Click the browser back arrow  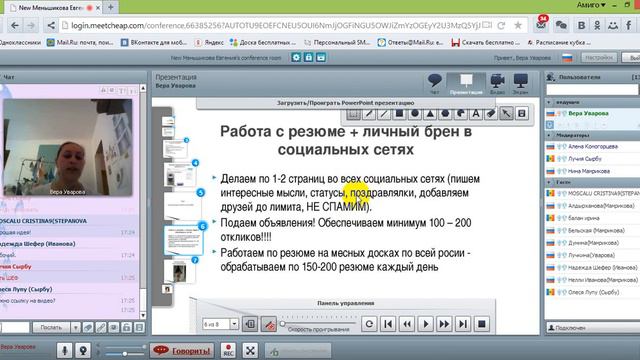15,26
